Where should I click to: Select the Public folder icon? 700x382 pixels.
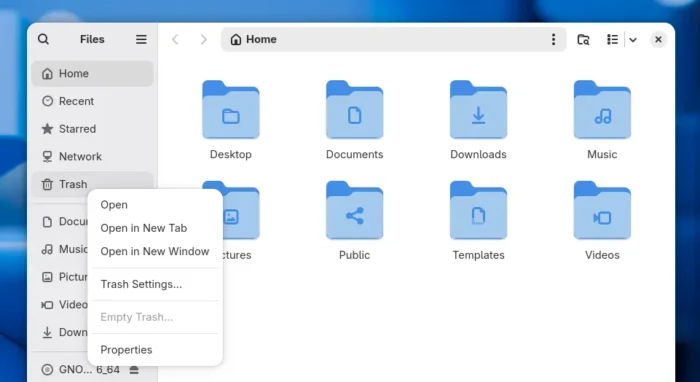(354, 210)
